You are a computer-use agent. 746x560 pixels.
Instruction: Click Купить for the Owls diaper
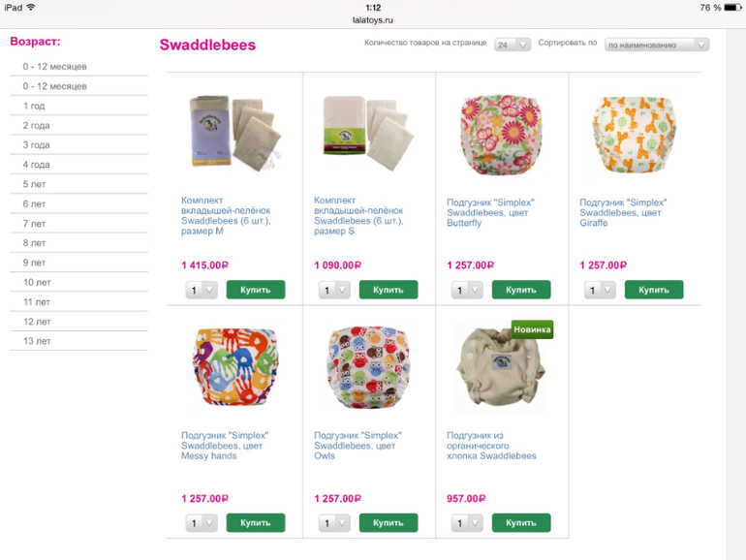(x=389, y=523)
